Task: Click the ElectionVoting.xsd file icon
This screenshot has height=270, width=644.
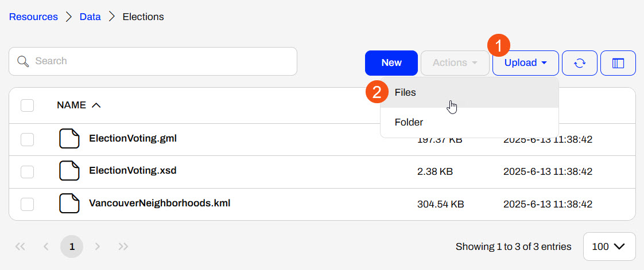Action: pyautogui.click(x=69, y=171)
